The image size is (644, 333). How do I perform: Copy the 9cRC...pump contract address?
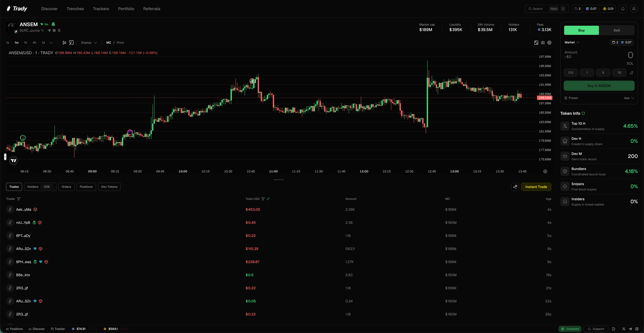(x=42, y=30)
